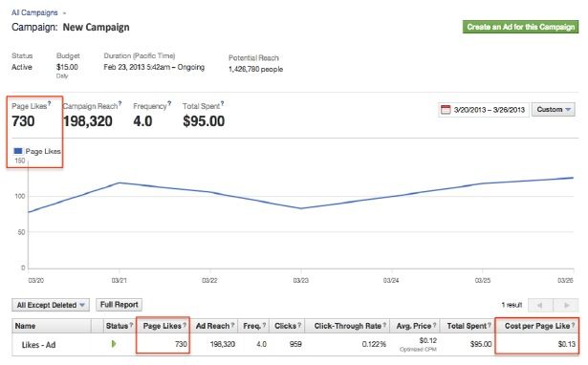Click the help question mark beside Page Likes stat
This screenshot has height=365, width=588.
pos(49,103)
